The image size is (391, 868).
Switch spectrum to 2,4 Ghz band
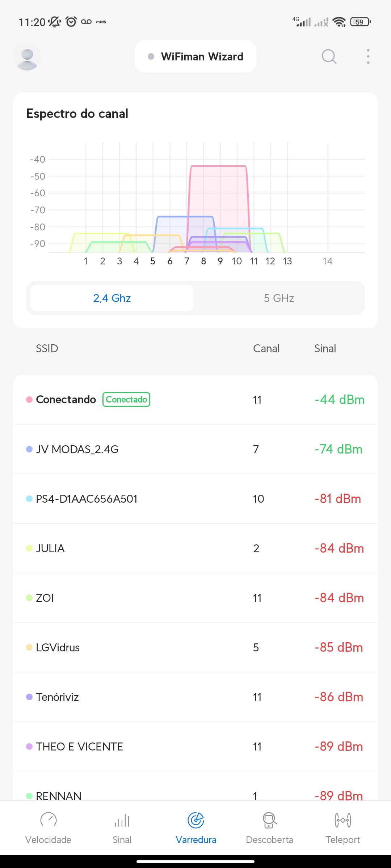112,298
